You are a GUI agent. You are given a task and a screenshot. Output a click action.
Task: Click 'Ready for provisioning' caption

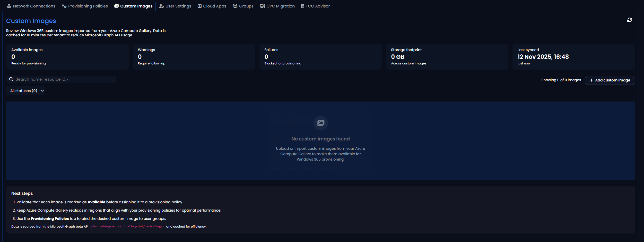point(29,63)
